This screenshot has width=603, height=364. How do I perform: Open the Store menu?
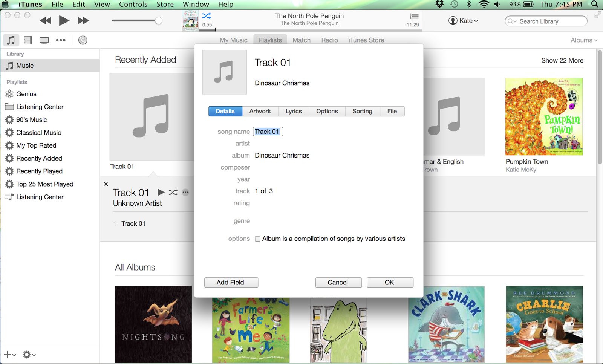[x=165, y=5]
